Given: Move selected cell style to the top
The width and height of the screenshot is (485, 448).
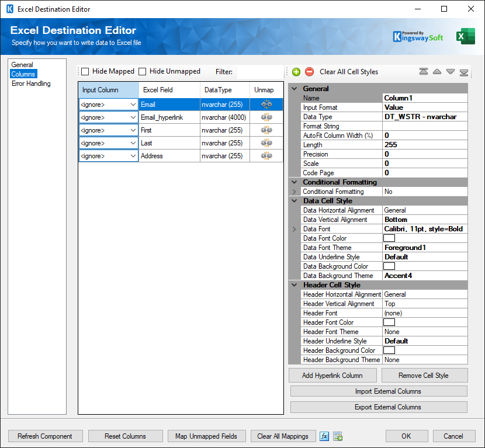Looking at the screenshot, I should (x=424, y=71).
